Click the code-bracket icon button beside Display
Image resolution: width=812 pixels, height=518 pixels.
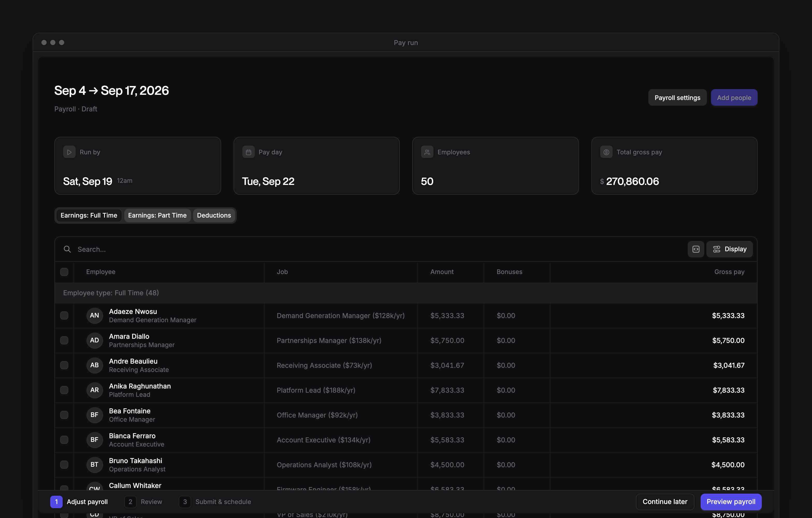click(x=696, y=249)
